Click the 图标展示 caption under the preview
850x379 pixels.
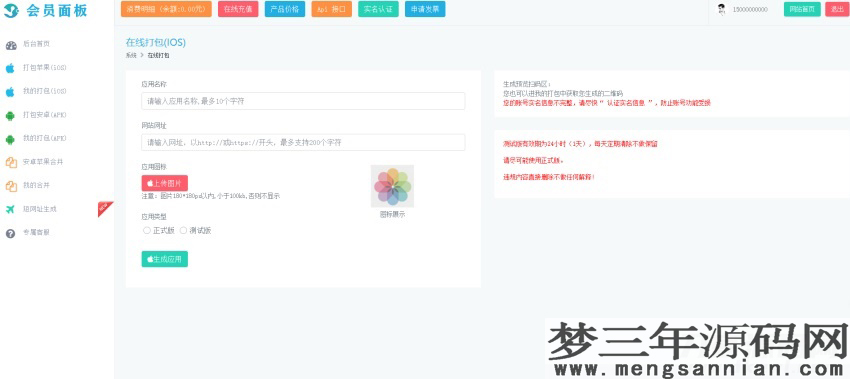(392, 215)
